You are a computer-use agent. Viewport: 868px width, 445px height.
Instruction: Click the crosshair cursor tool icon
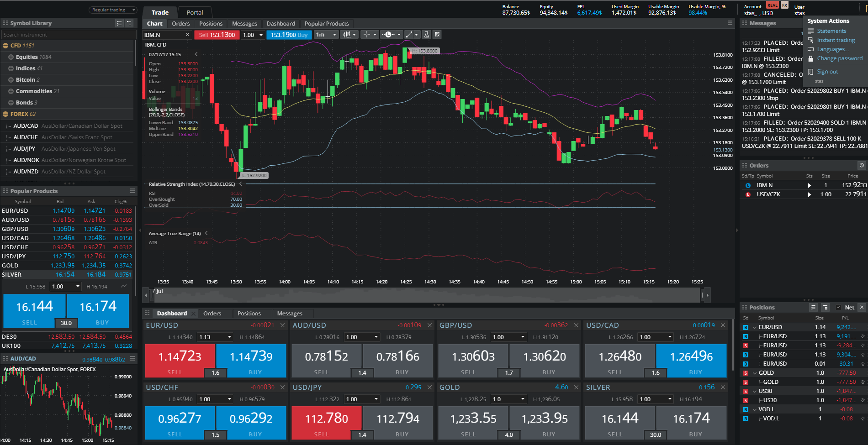(366, 35)
